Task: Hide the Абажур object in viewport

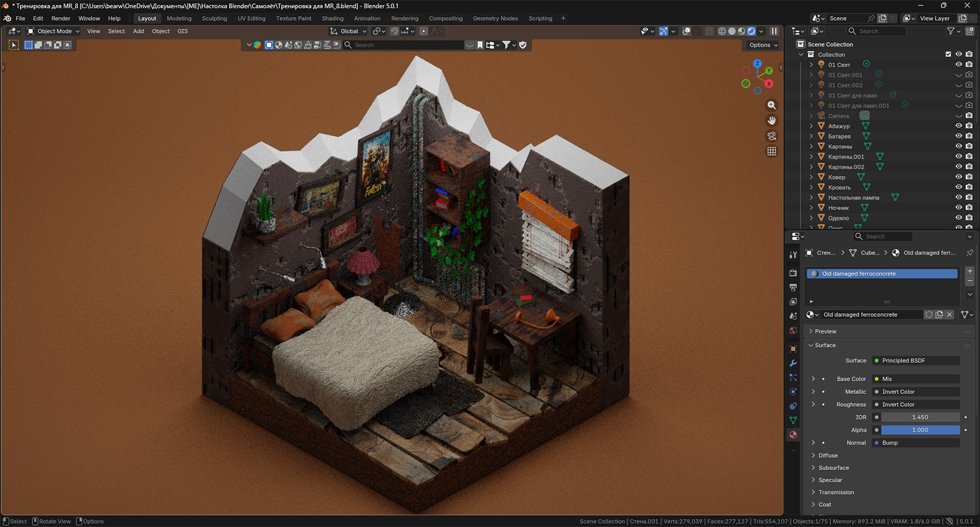Action: [x=959, y=126]
